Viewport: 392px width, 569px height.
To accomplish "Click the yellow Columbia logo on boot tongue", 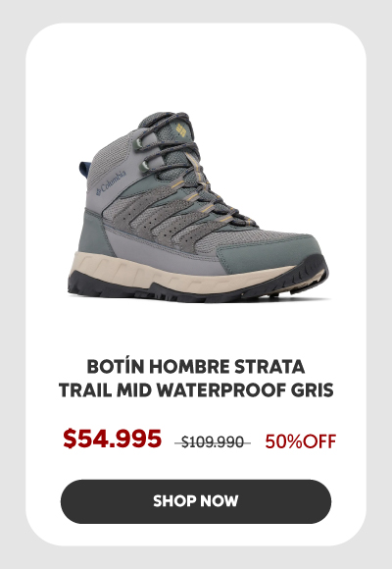I will (x=181, y=130).
